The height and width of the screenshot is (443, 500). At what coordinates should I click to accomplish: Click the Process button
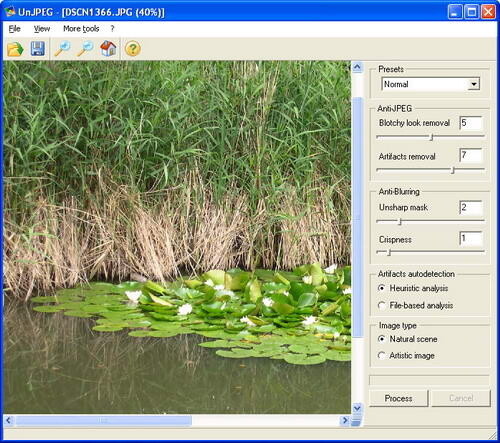click(x=398, y=398)
